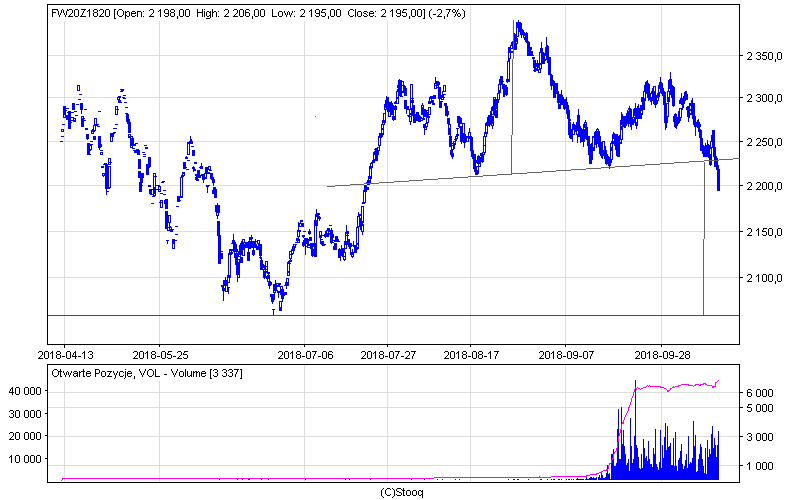Click the 2018-07-27 date label
800x500 pixels.
[x=388, y=355]
